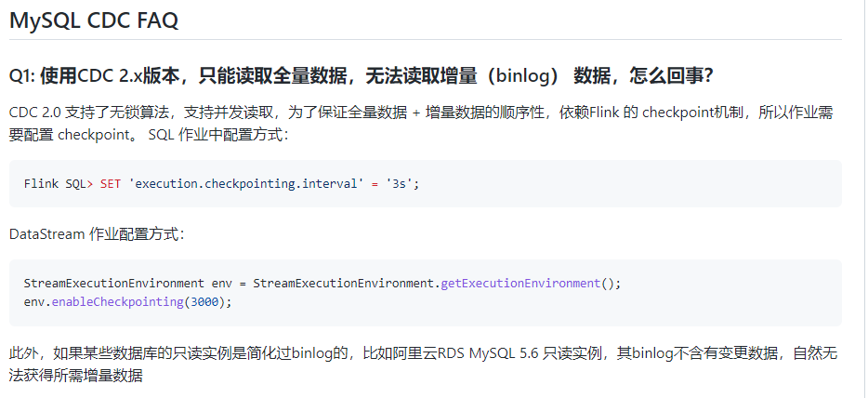Click the DataStream 作业配置方式 text line
Screen dimensions: 868x398
(x=97, y=234)
